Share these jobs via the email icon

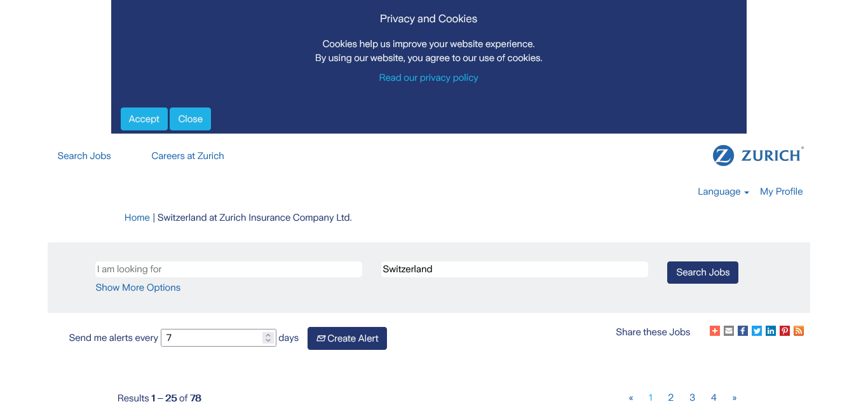[x=729, y=331]
